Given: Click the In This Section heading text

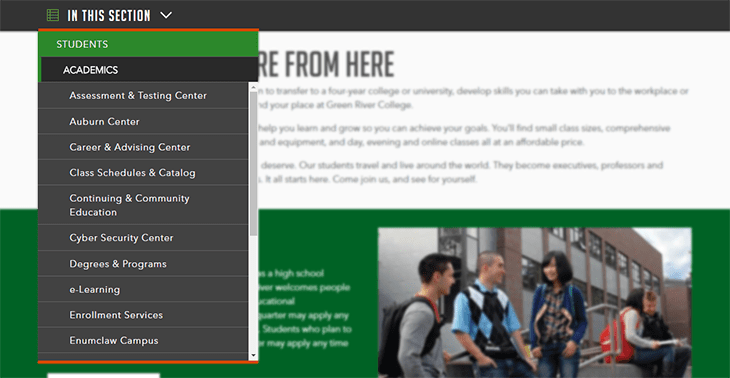Looking at the screenshot, I should click(109, 16).
